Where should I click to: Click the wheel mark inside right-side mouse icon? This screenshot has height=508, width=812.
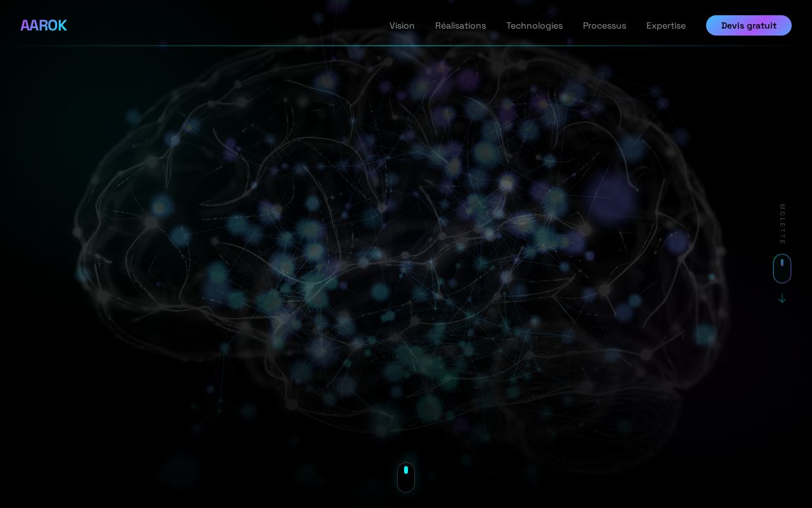click(782, 262)
